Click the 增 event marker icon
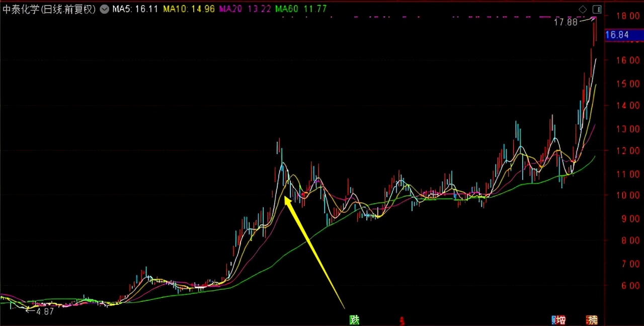The height and width of the screenshot is (326, 644). [559, 320]
